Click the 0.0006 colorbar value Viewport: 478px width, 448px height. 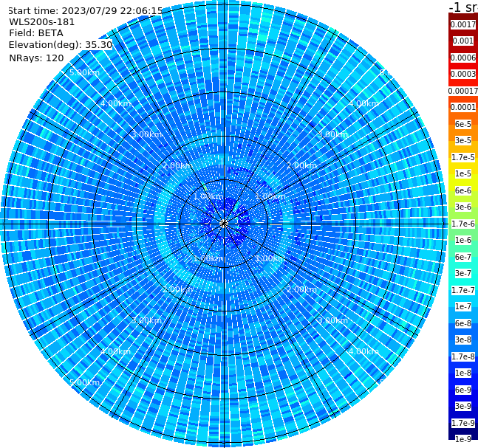(x=463, y=58)
